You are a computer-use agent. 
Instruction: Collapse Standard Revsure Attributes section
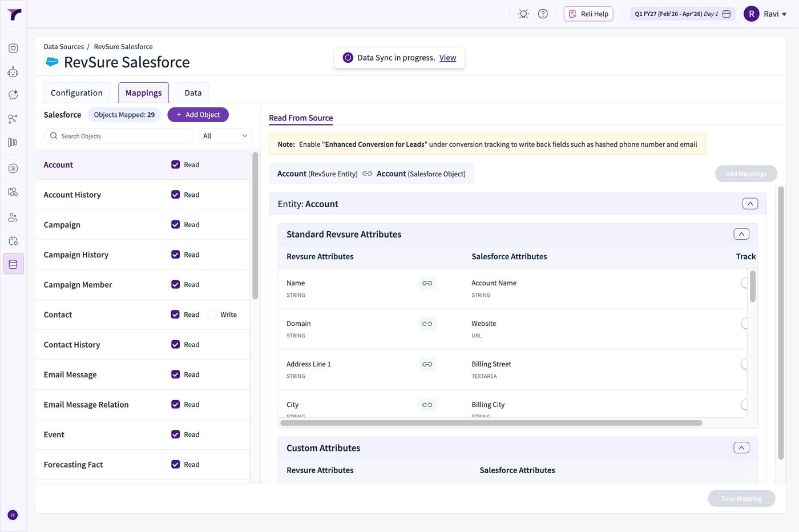741,234
